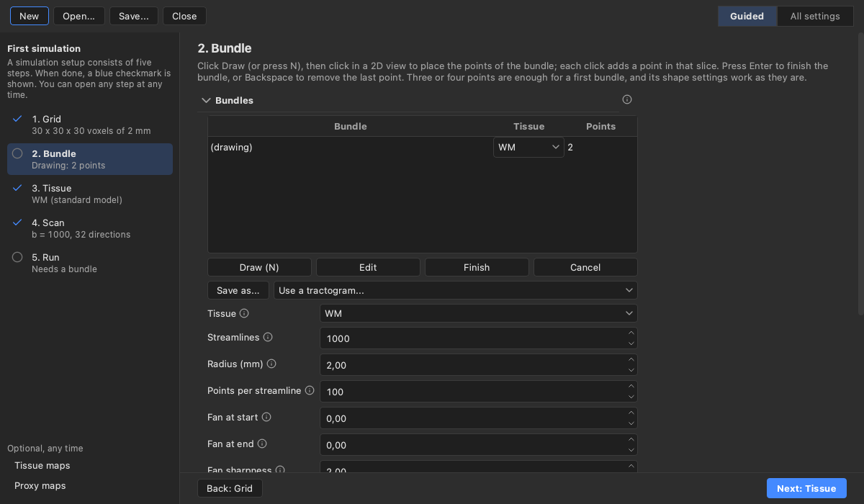Click the blue checkmark of 3. Tissue step

[17, 188]
